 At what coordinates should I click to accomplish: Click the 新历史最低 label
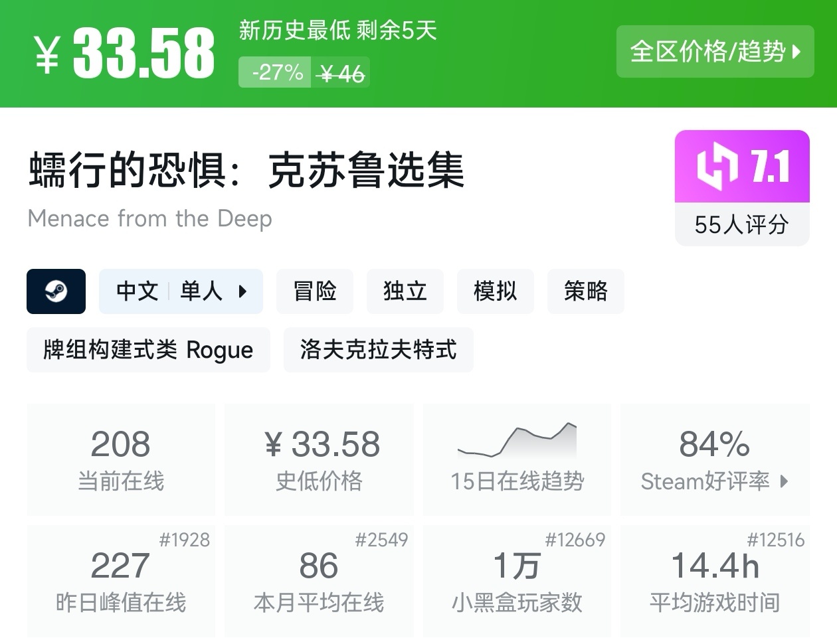(287, 33)
